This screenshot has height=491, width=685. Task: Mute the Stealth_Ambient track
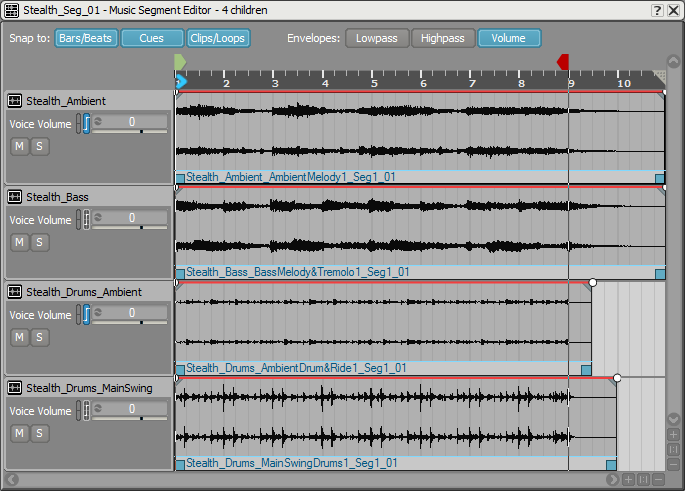20,146
